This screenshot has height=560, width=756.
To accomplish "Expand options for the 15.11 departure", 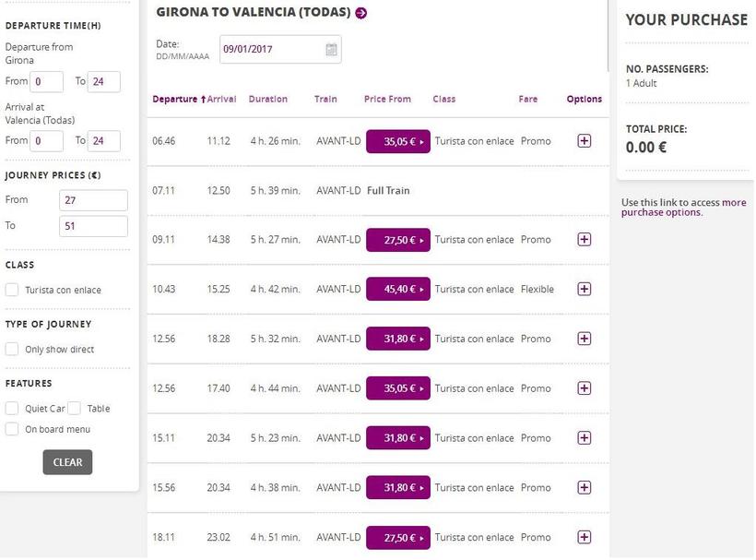I will 584,438.
